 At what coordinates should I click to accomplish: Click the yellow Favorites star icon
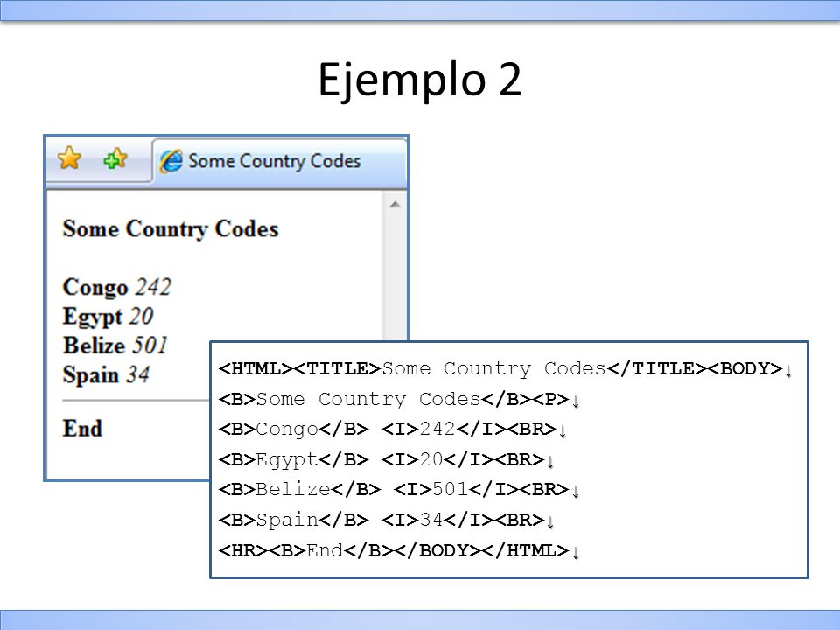69,158
